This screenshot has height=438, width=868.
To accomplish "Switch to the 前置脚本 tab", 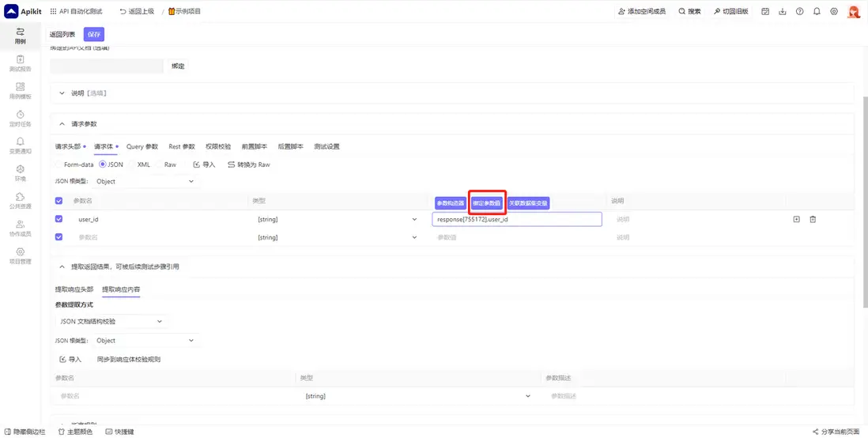I will pos(255,147).
